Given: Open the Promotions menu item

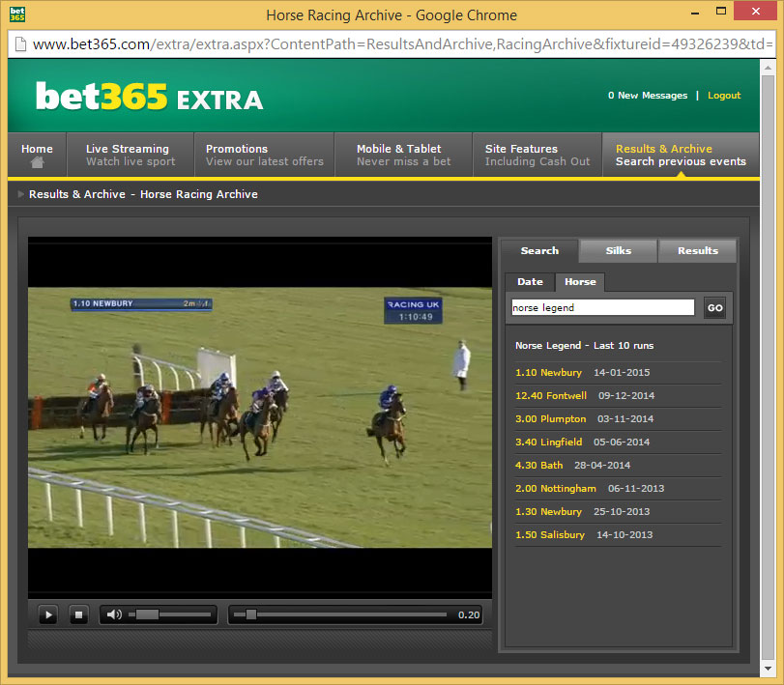Looking at the screenshot, I should [265, 155].
